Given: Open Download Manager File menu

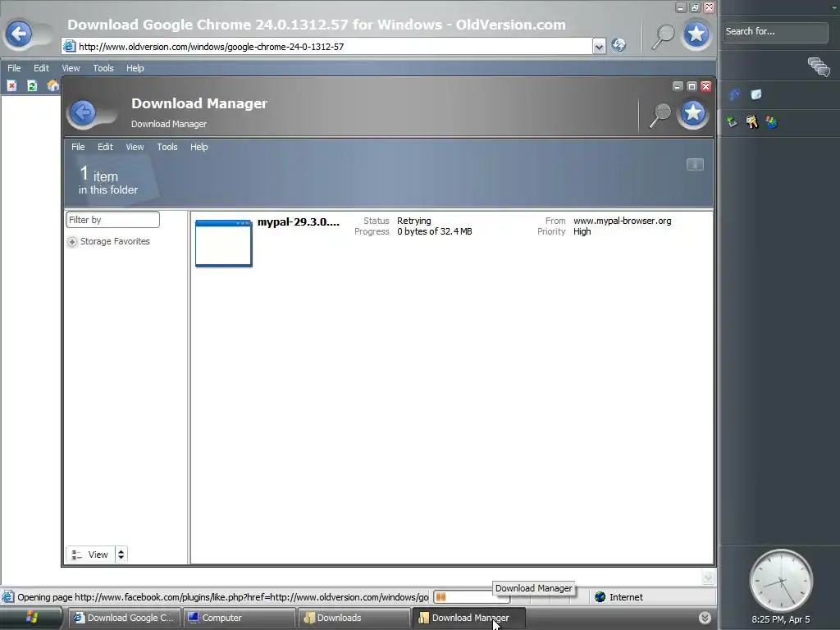Looking at the screenshot, I should point(78,147).
